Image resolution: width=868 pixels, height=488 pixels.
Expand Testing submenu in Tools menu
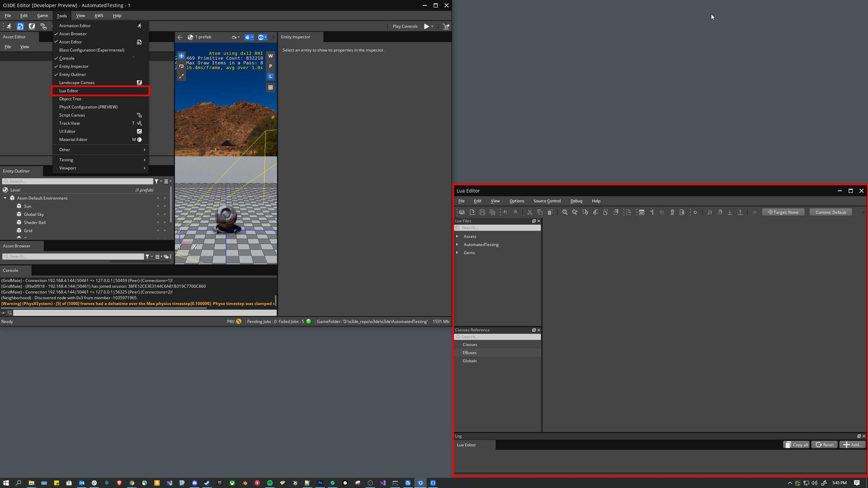pos(101,160)
